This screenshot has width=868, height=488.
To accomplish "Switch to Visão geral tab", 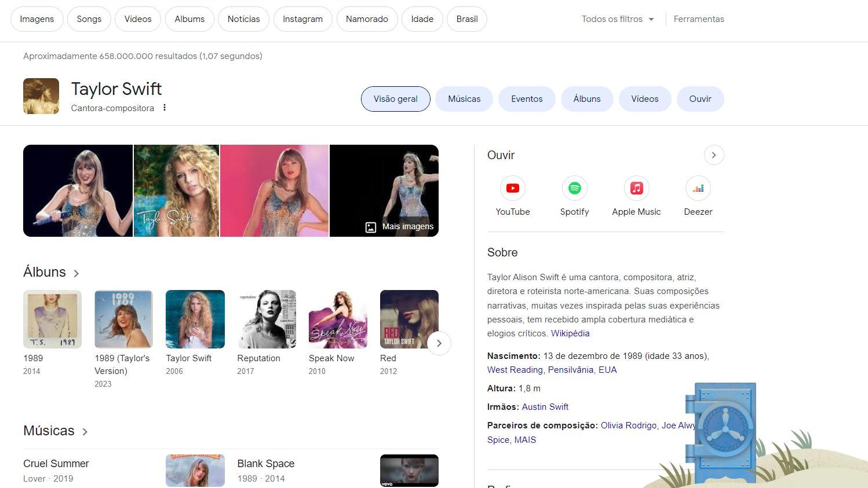I will click(x=396, y=99).
